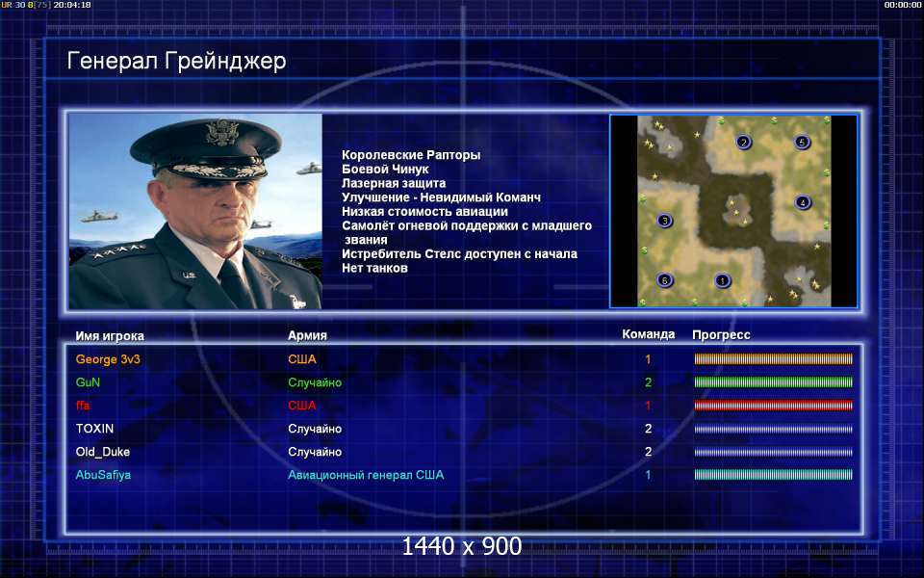Image resolution: width=924 pixels, height=578 pixels.
Task: Click the "США" army in George 3v3's row
Action: (301, 359)
